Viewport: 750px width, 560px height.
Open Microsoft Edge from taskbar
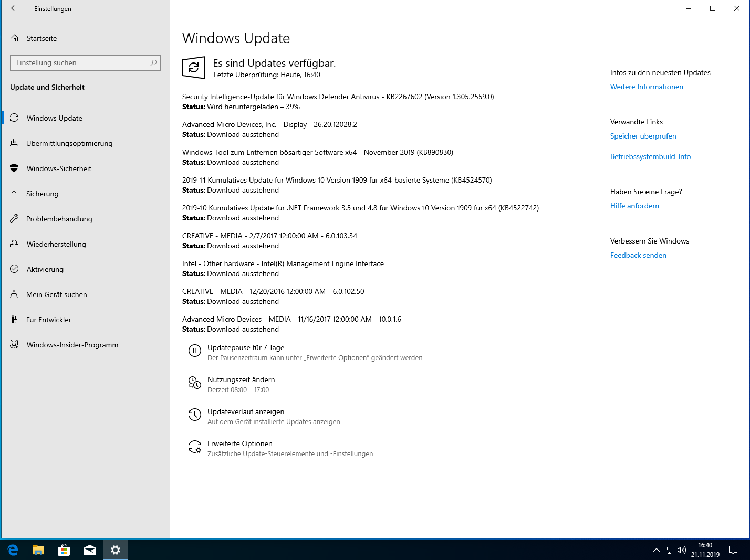[13, 550]
